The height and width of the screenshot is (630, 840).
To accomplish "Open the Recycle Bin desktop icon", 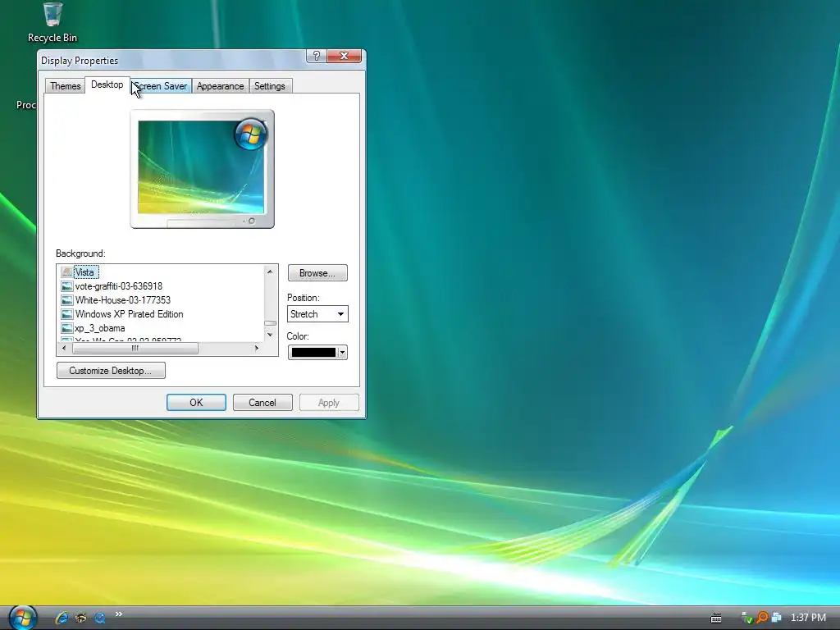I will tap(52, 22).
